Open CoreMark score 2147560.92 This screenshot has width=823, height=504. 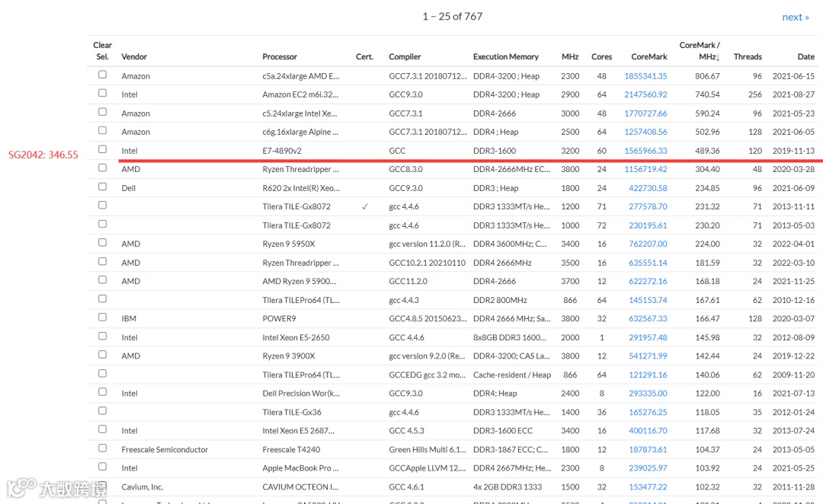645,94
